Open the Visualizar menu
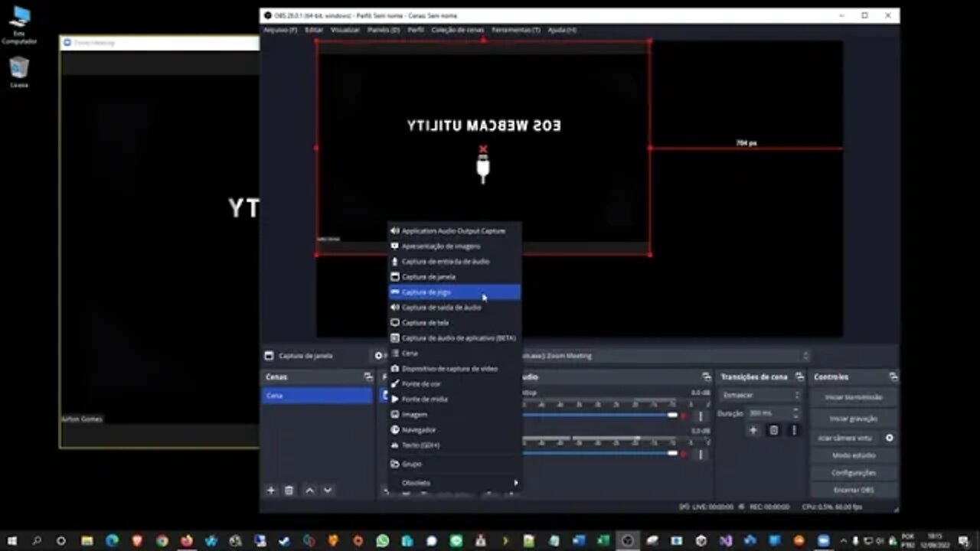The height and width of the screenshot is (551, 980). (345, 29)
